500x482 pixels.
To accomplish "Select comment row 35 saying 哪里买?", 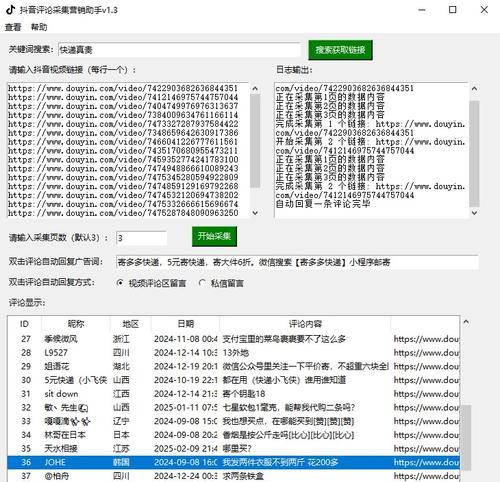I will [233, 448].
